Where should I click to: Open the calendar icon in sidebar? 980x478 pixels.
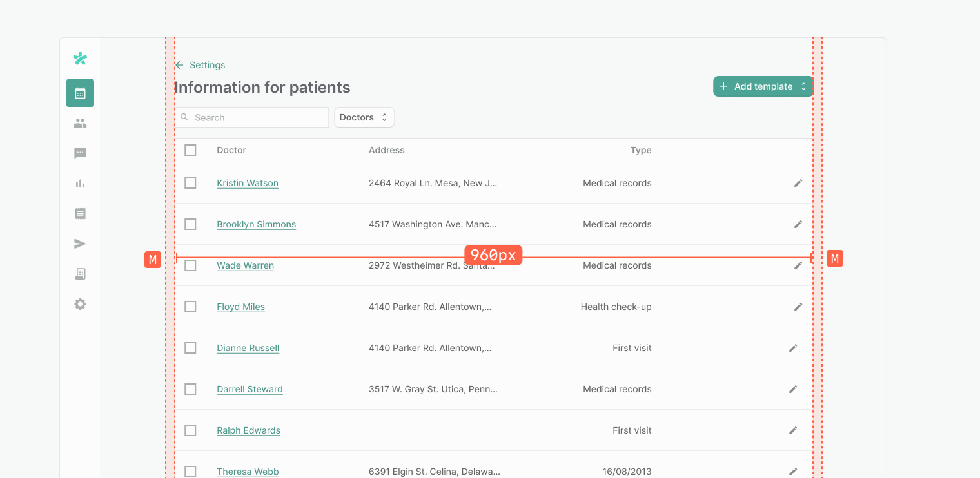pos(80,93)
